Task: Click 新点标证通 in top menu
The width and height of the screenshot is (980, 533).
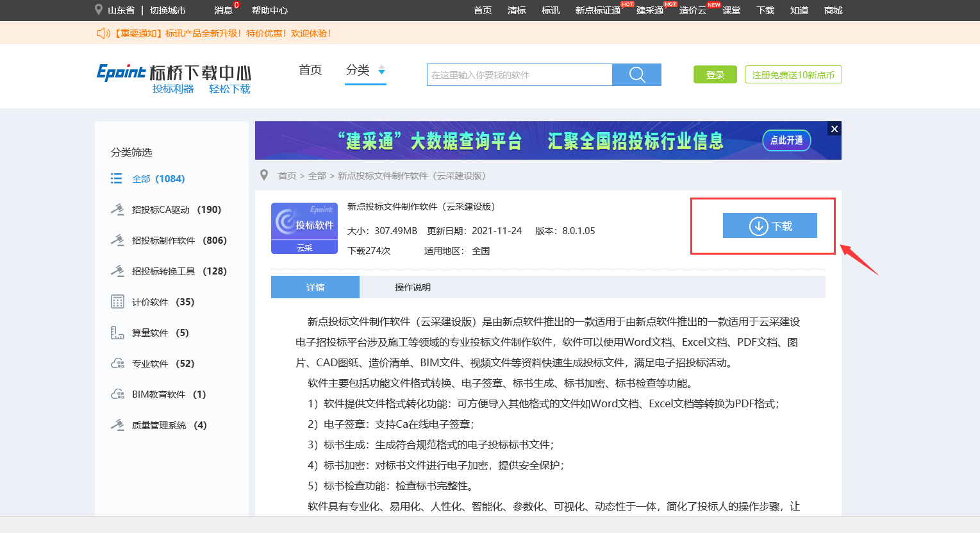Action: (x=598, y=10)
